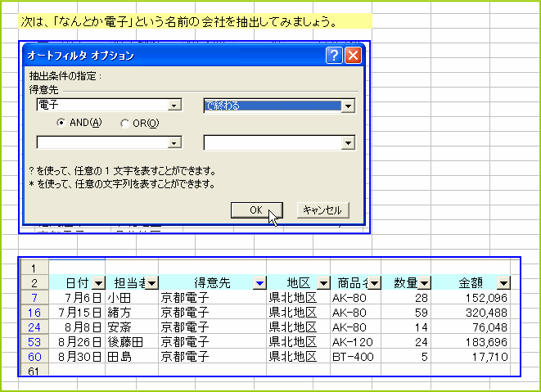Click the 7月15日 date cell
Screen dimensions: 541x392
click(77, 313)
